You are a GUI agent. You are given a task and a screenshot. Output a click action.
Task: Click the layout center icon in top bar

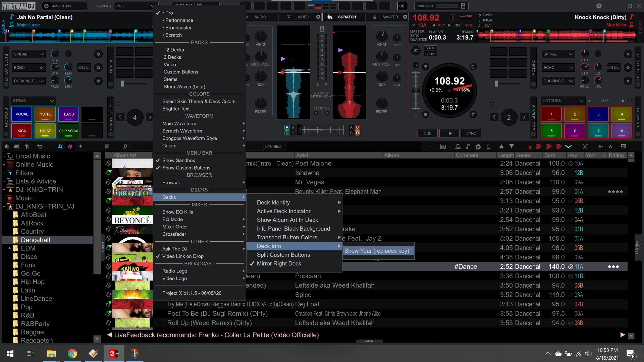pos(402,6)
